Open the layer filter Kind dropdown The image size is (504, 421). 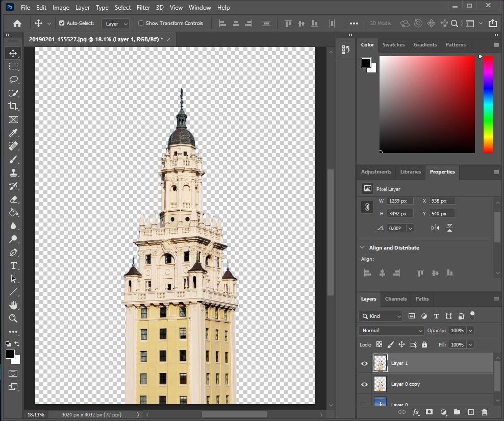click(381, 316)
